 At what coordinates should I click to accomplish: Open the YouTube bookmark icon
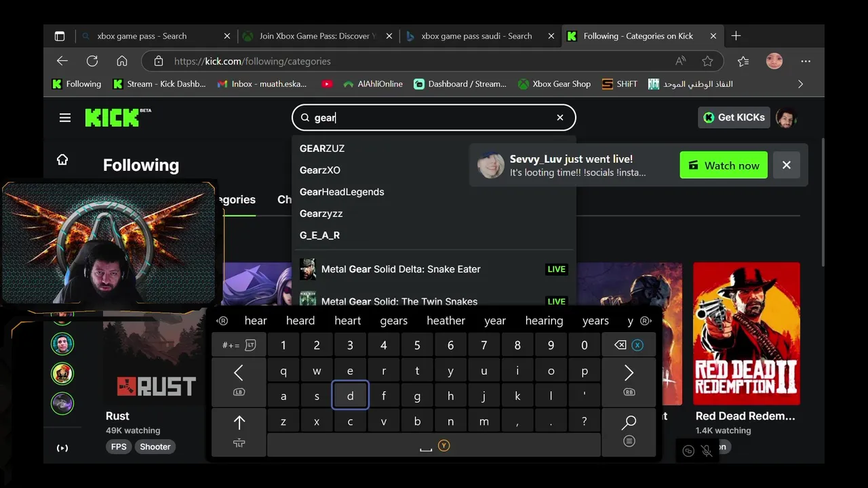tap(327, 84)
